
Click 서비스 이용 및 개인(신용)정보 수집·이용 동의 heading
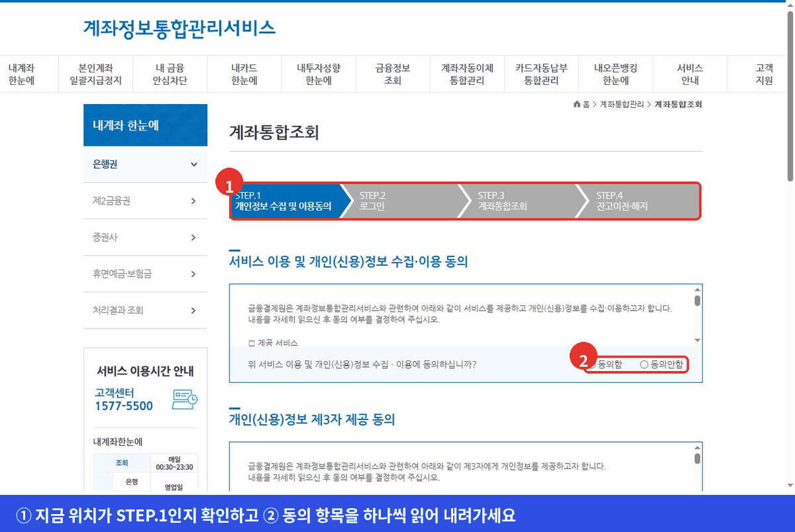348,262
